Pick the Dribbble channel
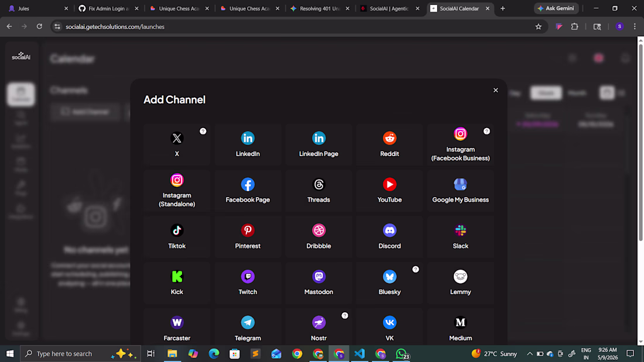644x362 pixels. click(x=318, y=237)
